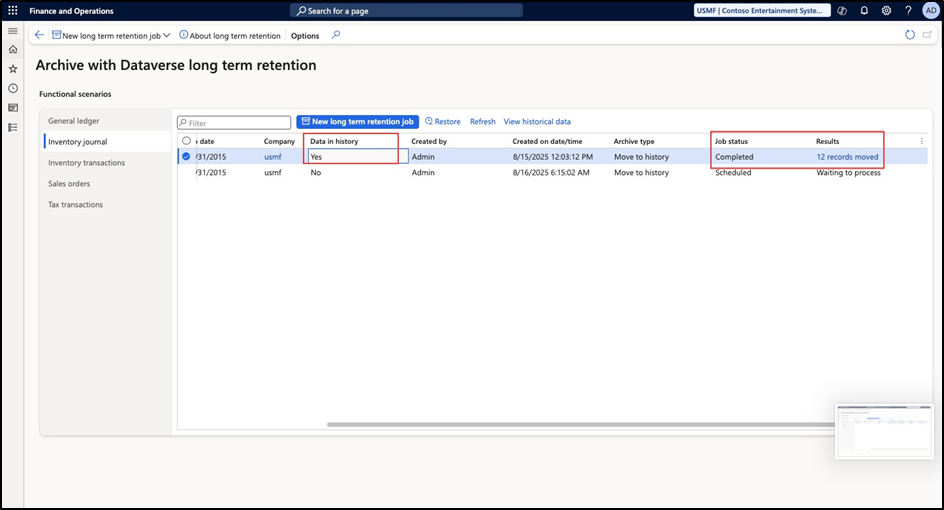Click the blue New long term retention job button
The width and height of the screenshot is (944, 510).
356,121
